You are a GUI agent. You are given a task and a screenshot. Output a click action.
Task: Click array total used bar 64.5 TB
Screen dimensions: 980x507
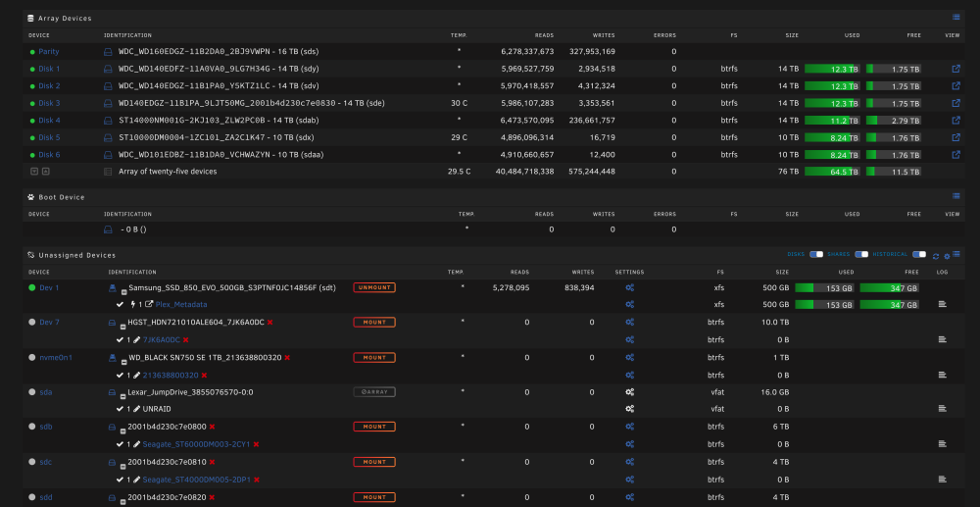pos(832,172)
